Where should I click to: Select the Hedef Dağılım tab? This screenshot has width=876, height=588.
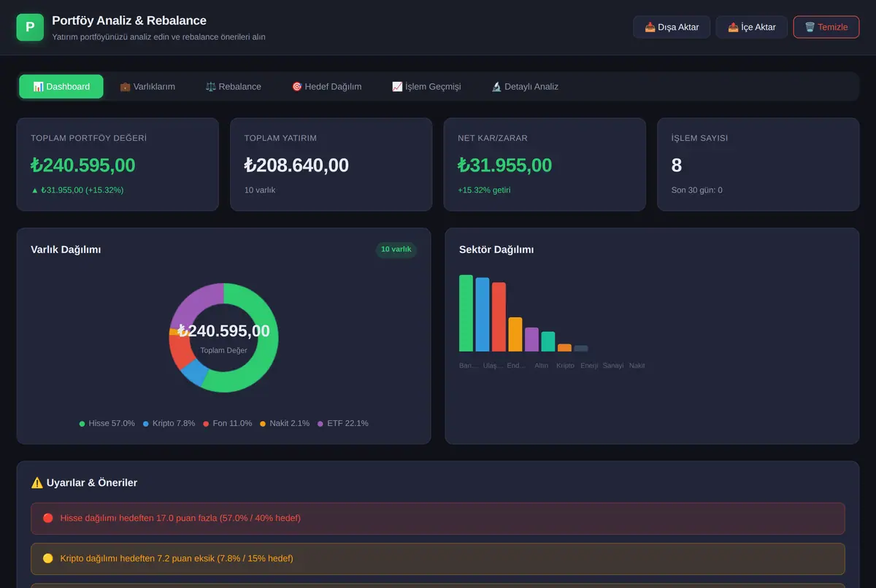pyautogui.click(x=326, y=86)
